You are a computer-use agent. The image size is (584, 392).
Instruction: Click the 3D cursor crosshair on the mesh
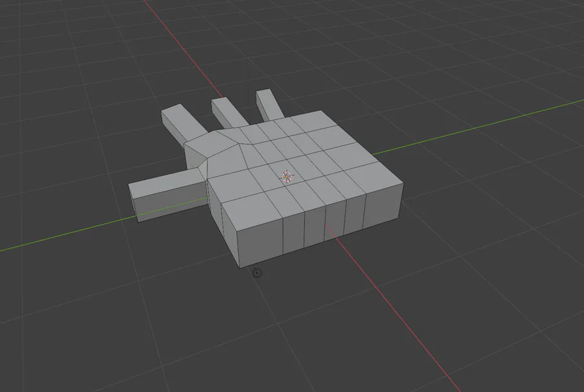(286, 177)
